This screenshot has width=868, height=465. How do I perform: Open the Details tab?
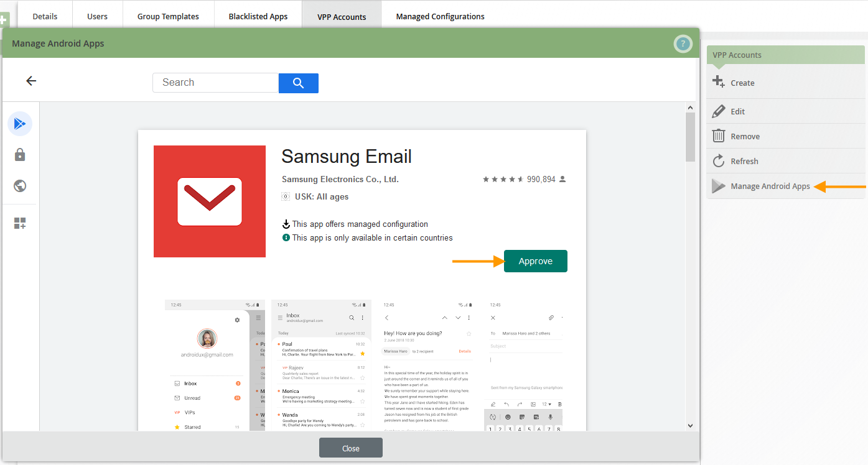tap(45, 16)
